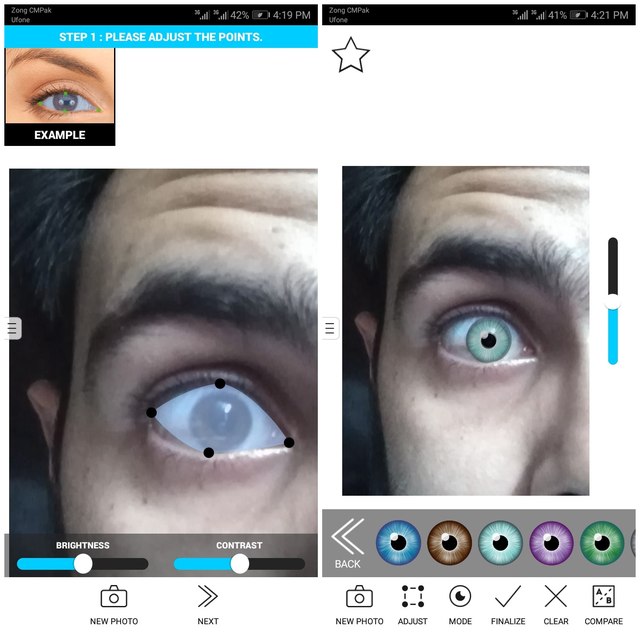The height and width of the screenshot is (636, 640).
Task: Open the Compare A/B tool
Action: 603,596
